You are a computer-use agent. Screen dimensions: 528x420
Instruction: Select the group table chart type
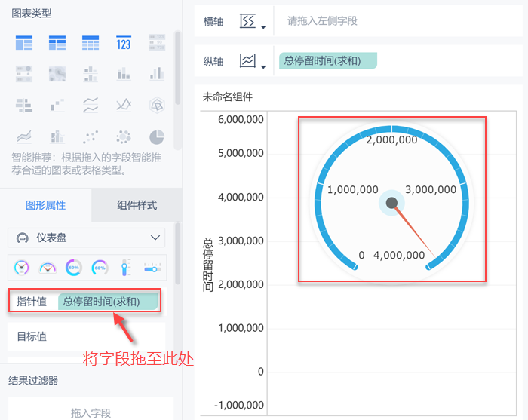point(24,43)
